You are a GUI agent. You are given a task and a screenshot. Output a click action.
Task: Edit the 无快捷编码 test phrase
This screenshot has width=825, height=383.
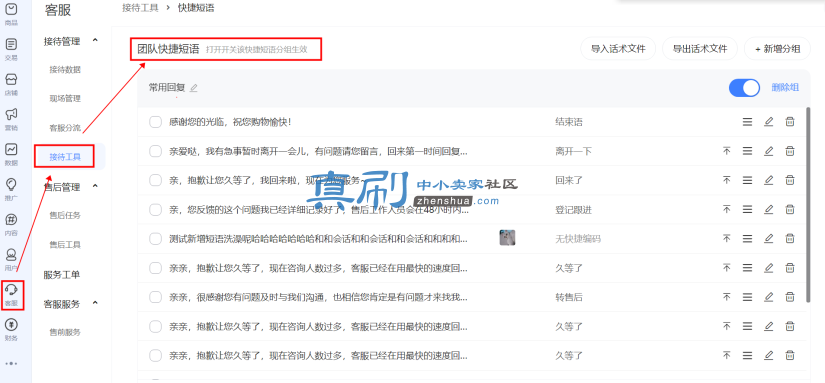[769, 238]
